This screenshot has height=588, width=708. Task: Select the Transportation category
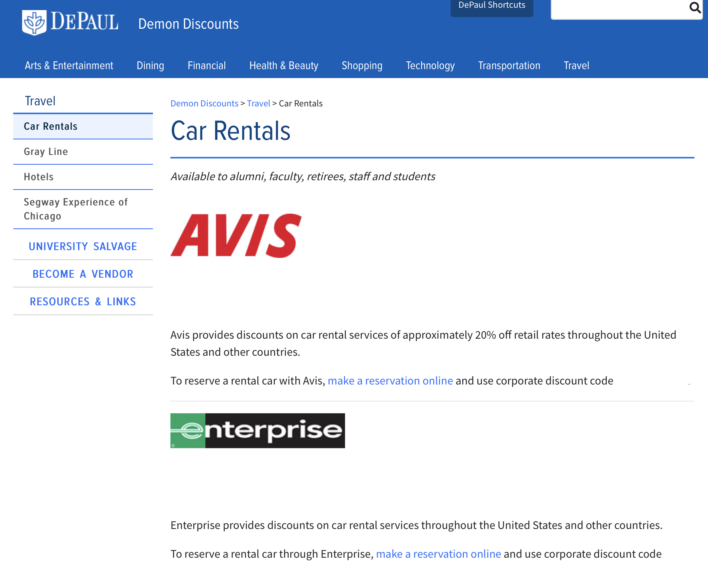pos(509,65)
